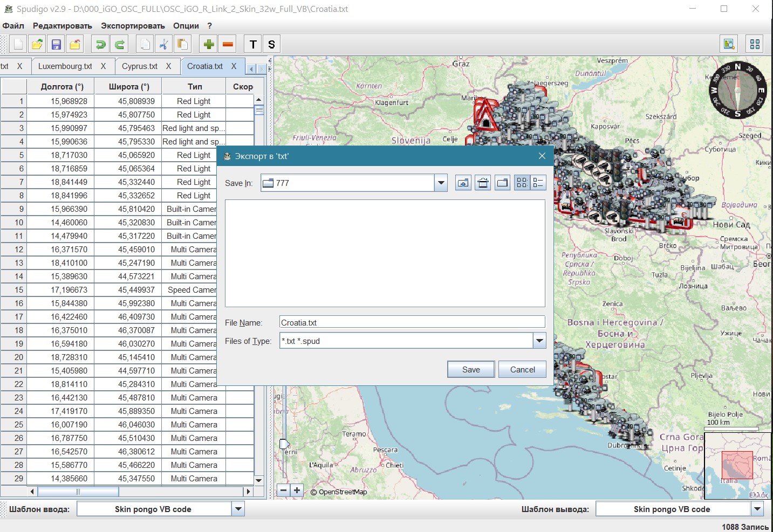Click the File Name input field
This screenshot has height=532, width=773.
click(x=412, y=322)
